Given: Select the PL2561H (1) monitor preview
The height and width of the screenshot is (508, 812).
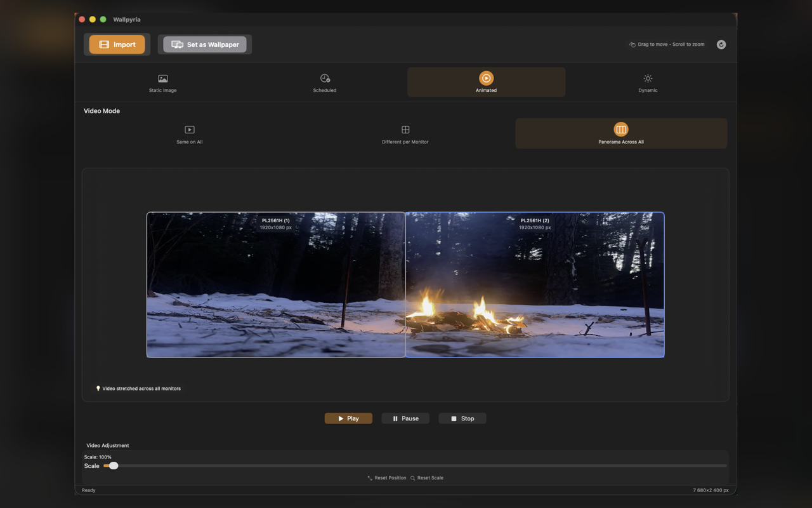Looking at the screenshot, I should pos(276,284).
